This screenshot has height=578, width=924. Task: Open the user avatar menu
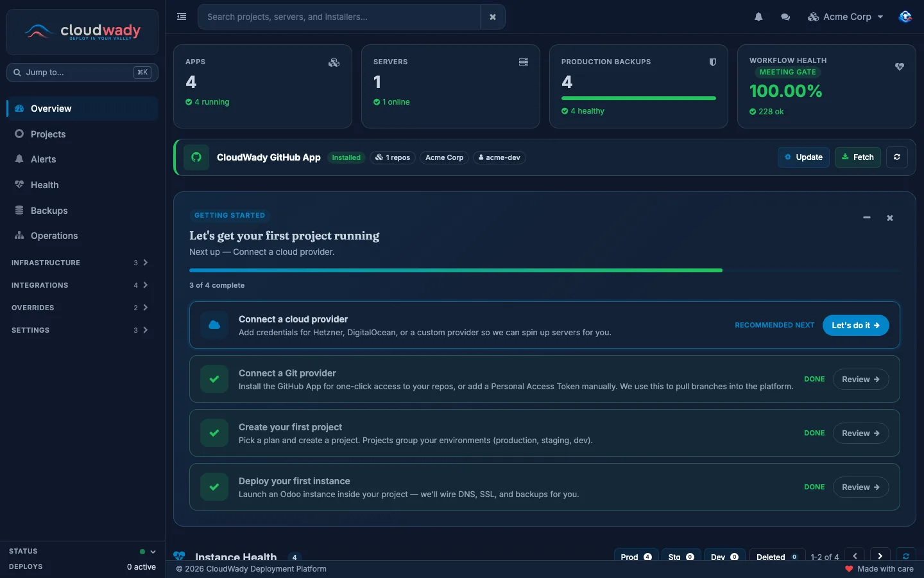coord(905,17)
